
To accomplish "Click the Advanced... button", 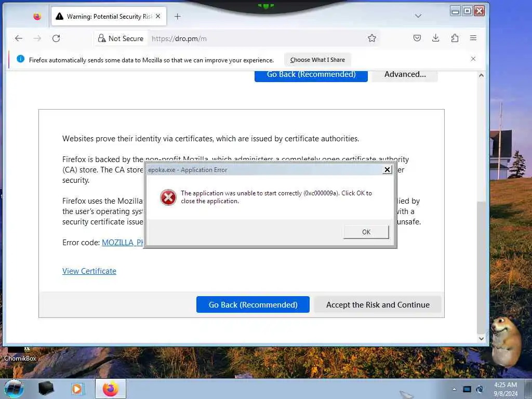I will click(x=405, y=75).
